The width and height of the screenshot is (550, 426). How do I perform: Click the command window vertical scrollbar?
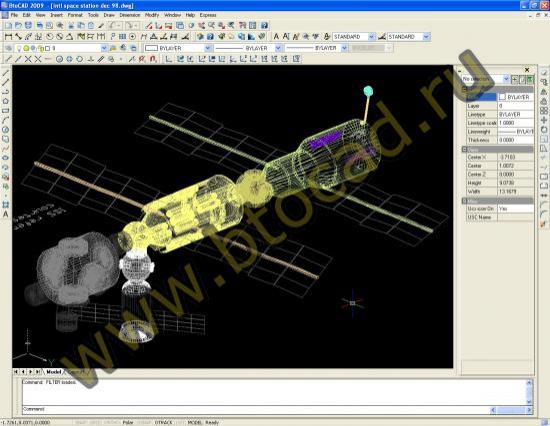click(529, 392)
